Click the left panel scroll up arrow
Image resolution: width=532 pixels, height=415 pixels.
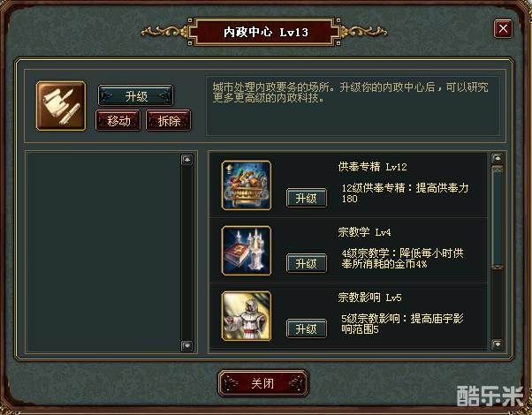[187, 160]
